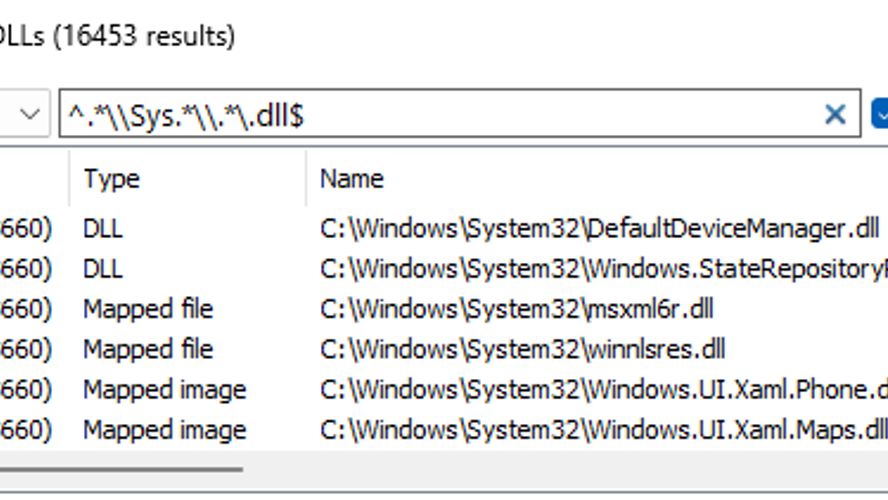This screenshot has width=888, height=500.
Task: Click the DLL type cell for DefaultDeviceManager.dll
Action: [x=103, y=229]
